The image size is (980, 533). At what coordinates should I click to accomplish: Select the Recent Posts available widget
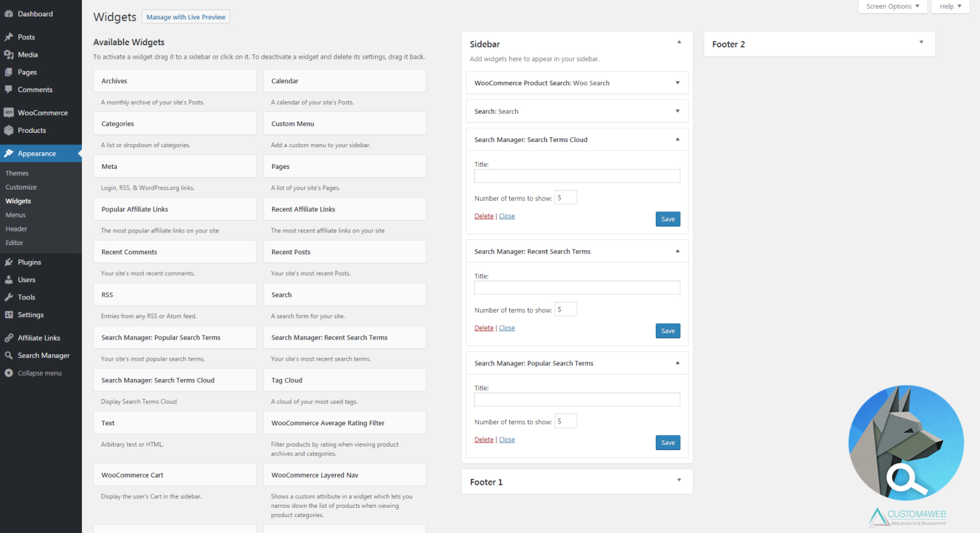click(344, 252)
